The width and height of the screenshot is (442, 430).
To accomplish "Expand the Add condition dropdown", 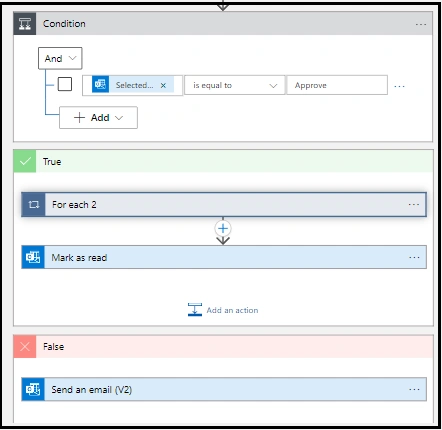I will coord(98,118).
